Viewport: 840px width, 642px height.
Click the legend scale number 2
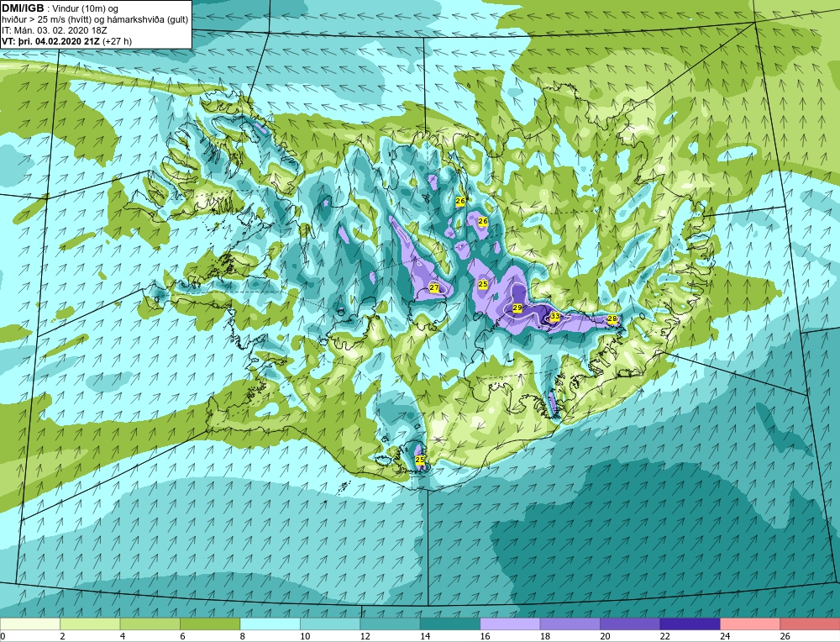[x=63, y=636]
